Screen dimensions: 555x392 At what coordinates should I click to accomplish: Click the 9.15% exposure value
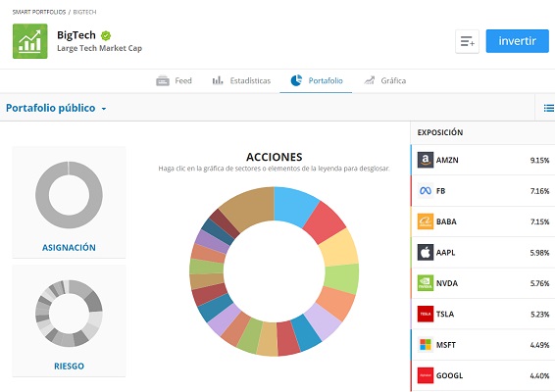tap(539, 161)
